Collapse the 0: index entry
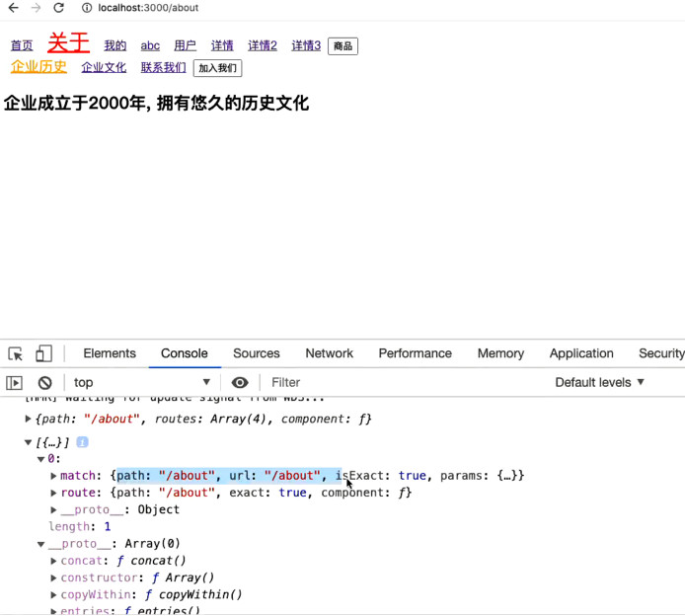Viewport: 685px width, 616px height. click(x=41, y=459)
